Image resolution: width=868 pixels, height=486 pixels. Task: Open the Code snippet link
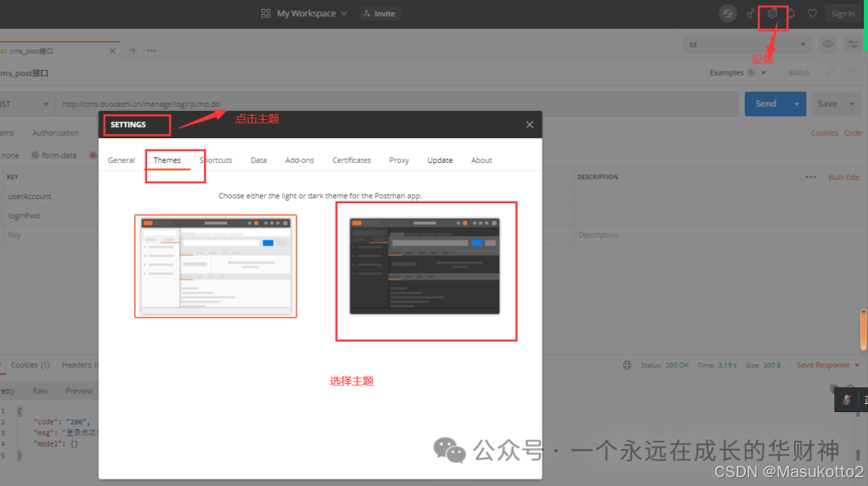[x=853, y=133]
